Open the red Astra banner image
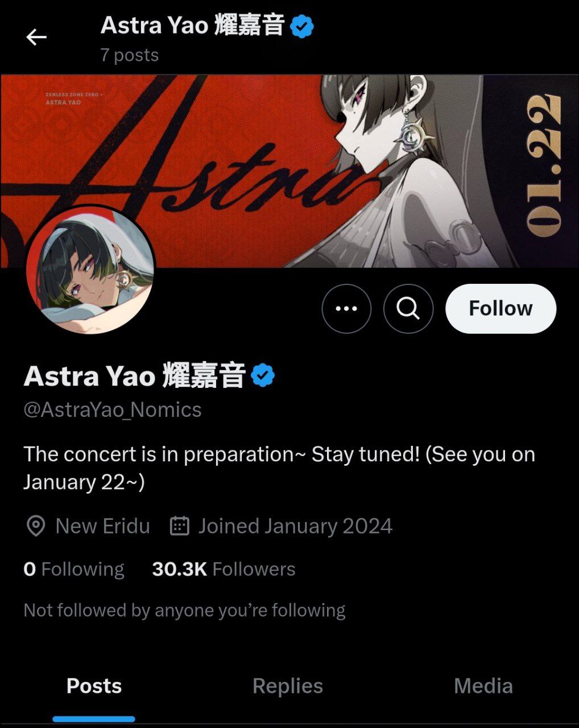The height and width of the screenshot is (728, 579). coord(289,171)
